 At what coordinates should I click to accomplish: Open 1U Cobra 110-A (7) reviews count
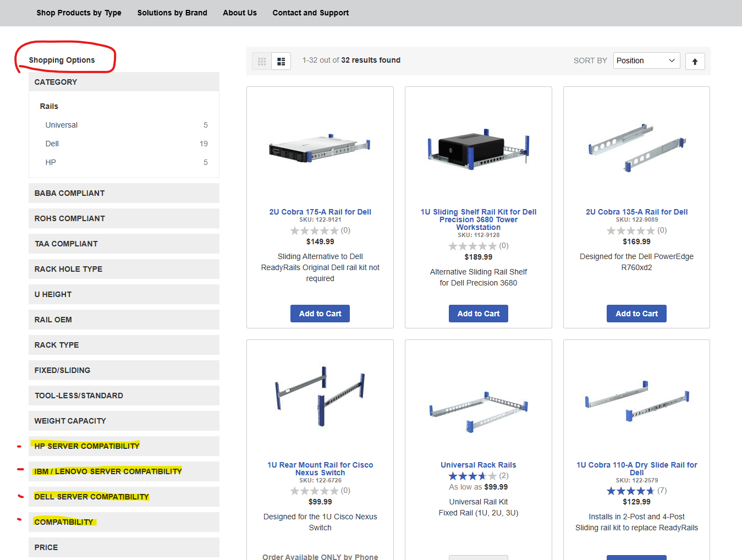[x=662, y=491]
